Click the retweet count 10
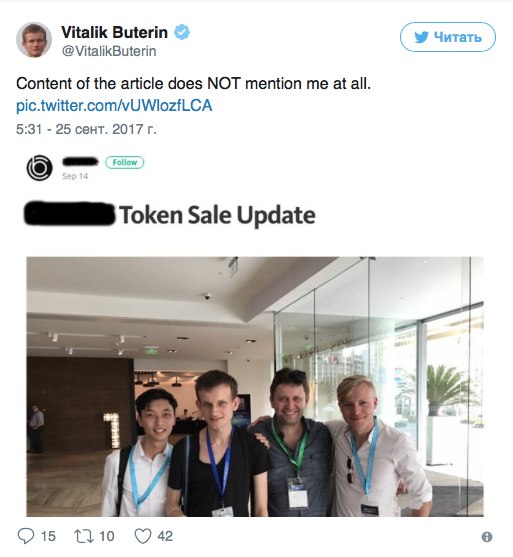513x557 pixels. (x=107, y=536)
